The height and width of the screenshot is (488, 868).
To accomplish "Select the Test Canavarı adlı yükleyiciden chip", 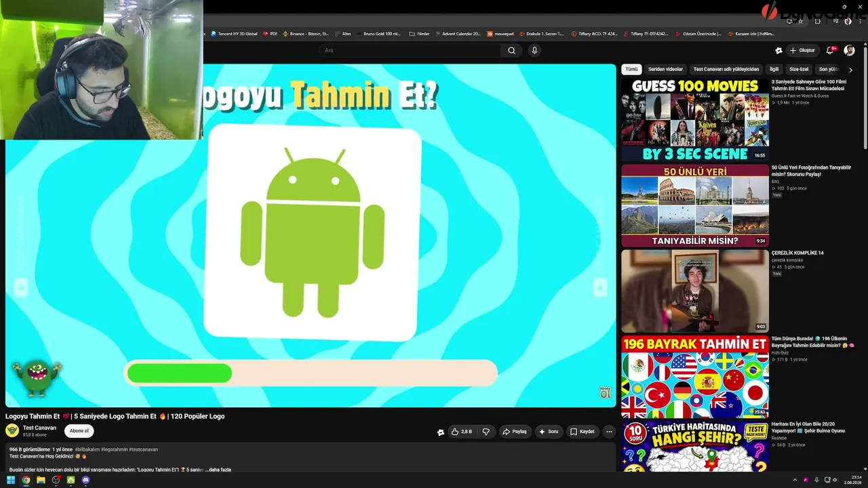I will (x=726, y=69).
